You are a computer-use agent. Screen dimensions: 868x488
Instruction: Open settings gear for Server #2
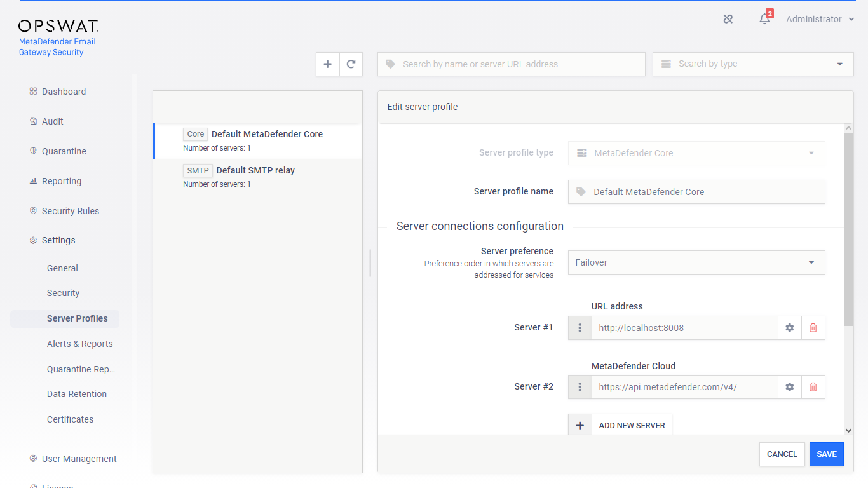click(x=790, y=387)
